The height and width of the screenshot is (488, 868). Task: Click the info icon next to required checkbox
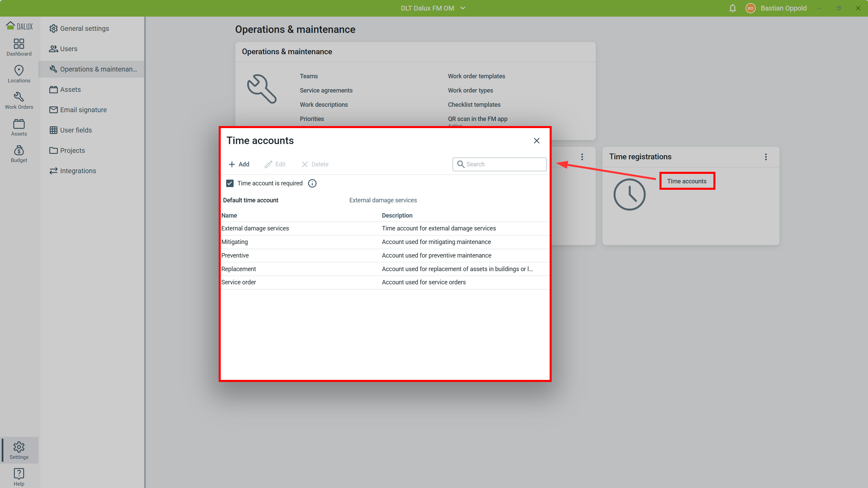click(x=312, y=183)
